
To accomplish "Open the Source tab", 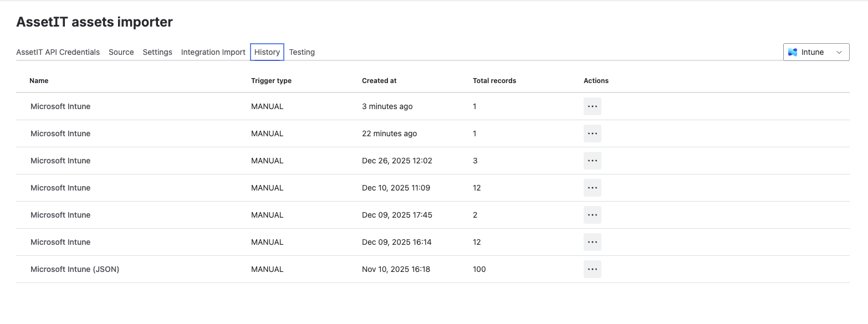I will [121, 52].
